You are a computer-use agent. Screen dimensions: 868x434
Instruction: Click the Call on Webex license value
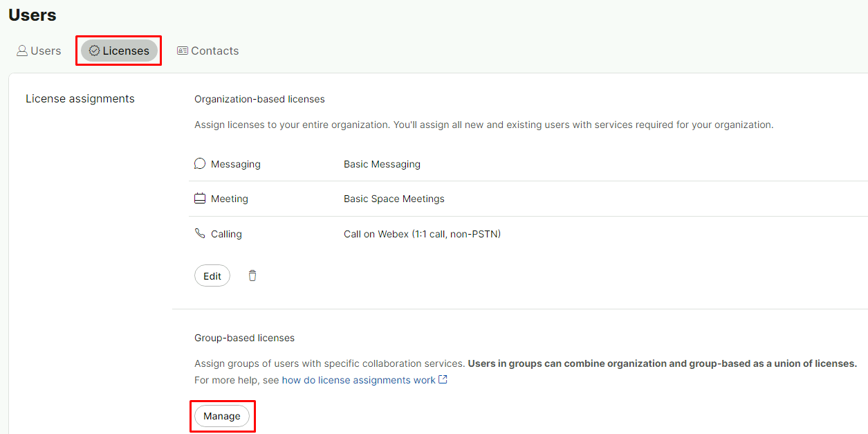click(x=422, y=234)
